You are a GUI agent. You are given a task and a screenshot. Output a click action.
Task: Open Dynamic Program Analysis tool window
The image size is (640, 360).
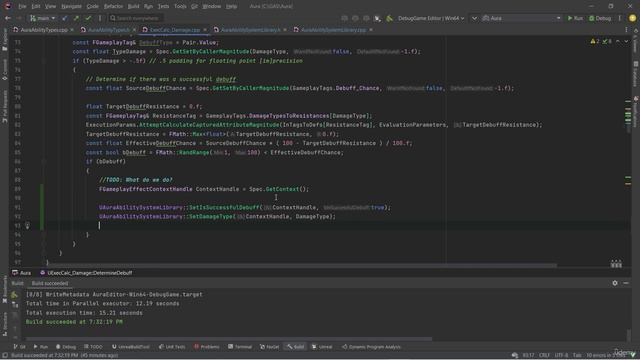coord(371,347)
